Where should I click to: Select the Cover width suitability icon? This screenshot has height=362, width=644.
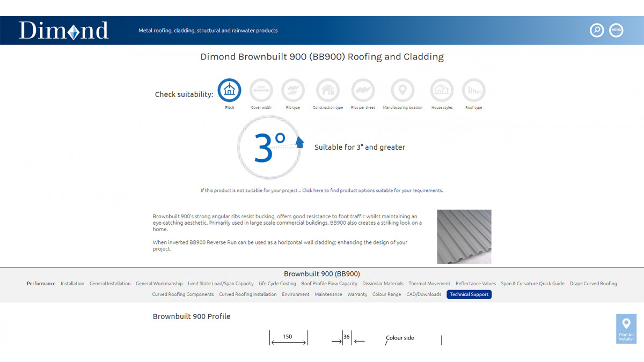point(261,90)
